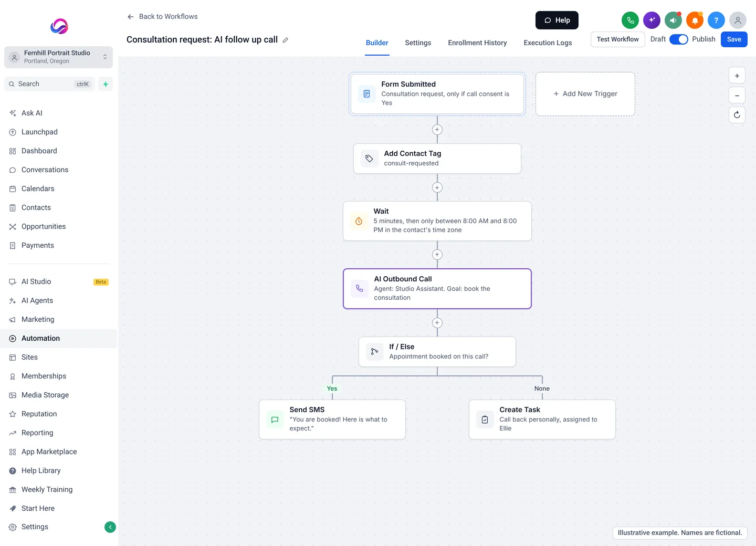Click the Help button
Image resolution: width=756 pixels, height=546 pixels.
coord(557,20)
